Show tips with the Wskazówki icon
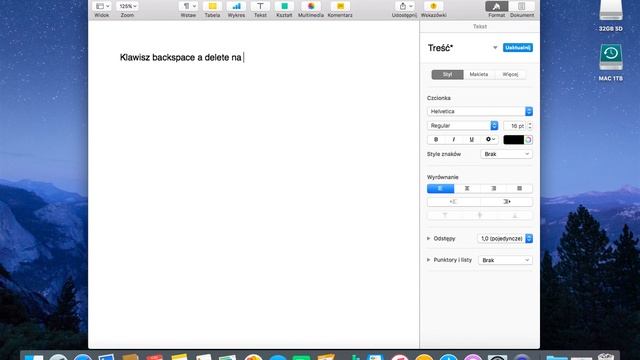This screenshot has width=640, height=360. click(x=433, y=6)
